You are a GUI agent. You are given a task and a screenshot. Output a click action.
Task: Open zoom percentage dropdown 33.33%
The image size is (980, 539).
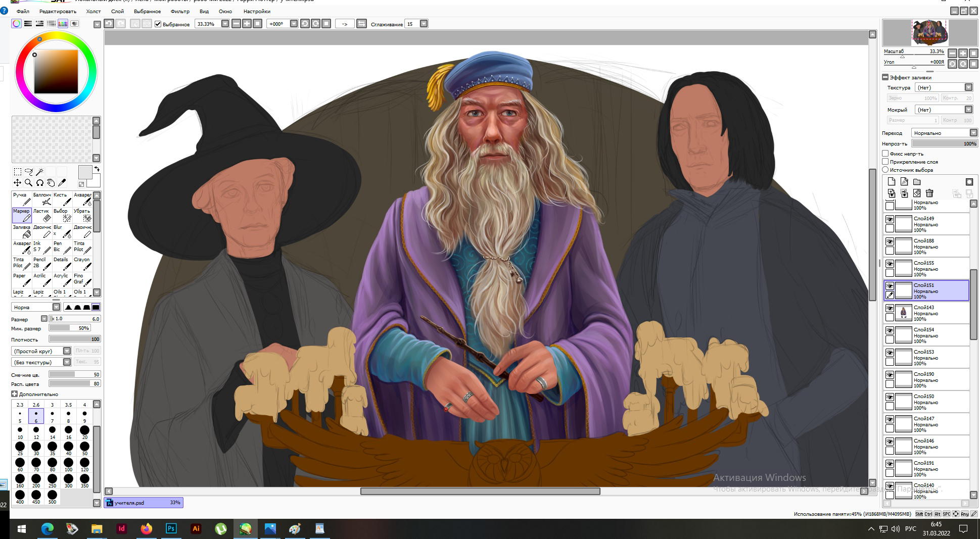point(225,24)
